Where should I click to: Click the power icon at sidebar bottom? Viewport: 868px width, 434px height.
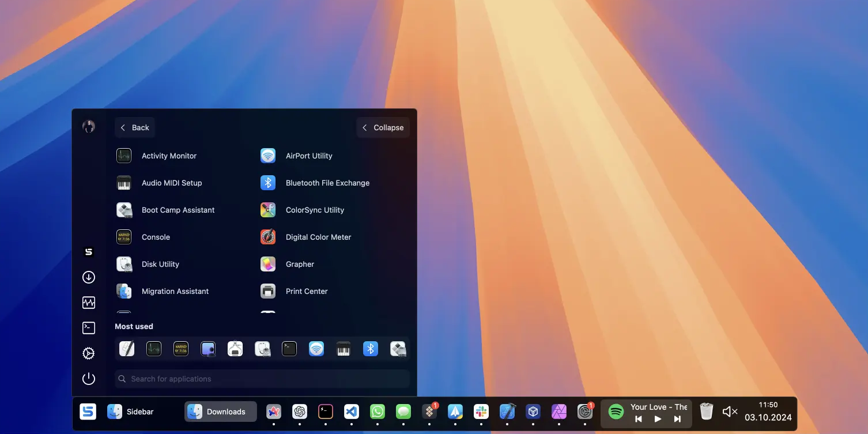(88, 379)
